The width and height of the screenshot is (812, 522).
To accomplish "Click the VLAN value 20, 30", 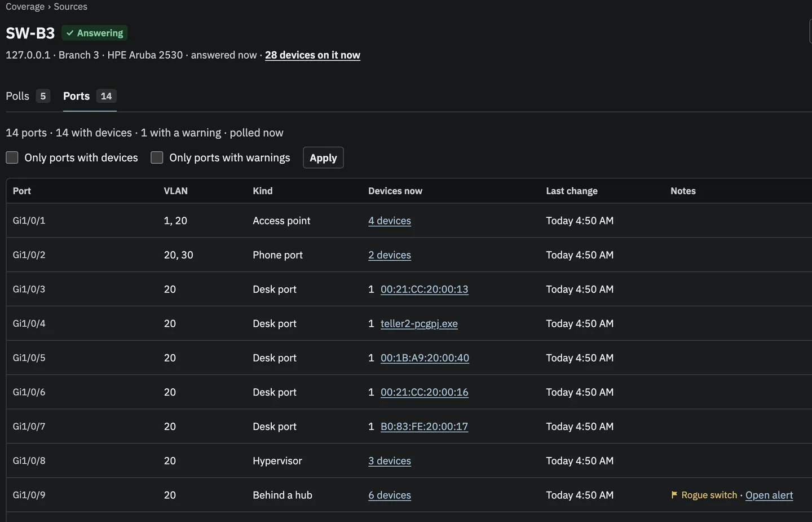I will click(179, 255).
